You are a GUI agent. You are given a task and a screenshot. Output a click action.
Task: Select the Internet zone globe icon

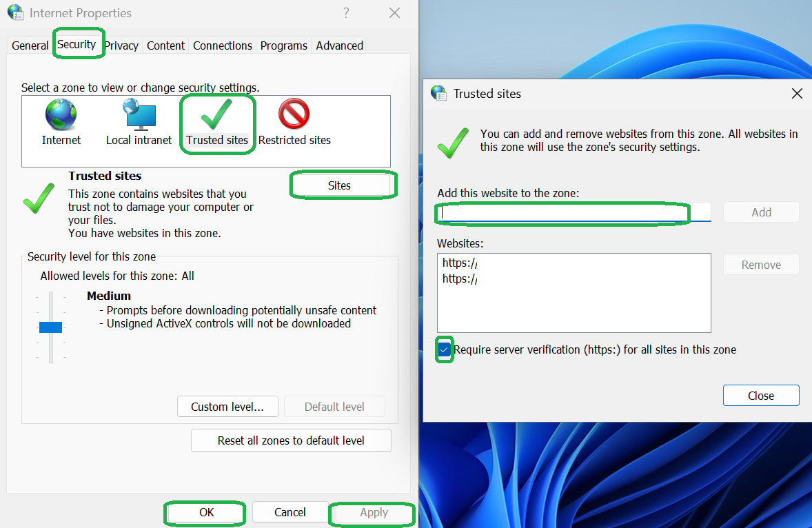[x=61, y=114]
